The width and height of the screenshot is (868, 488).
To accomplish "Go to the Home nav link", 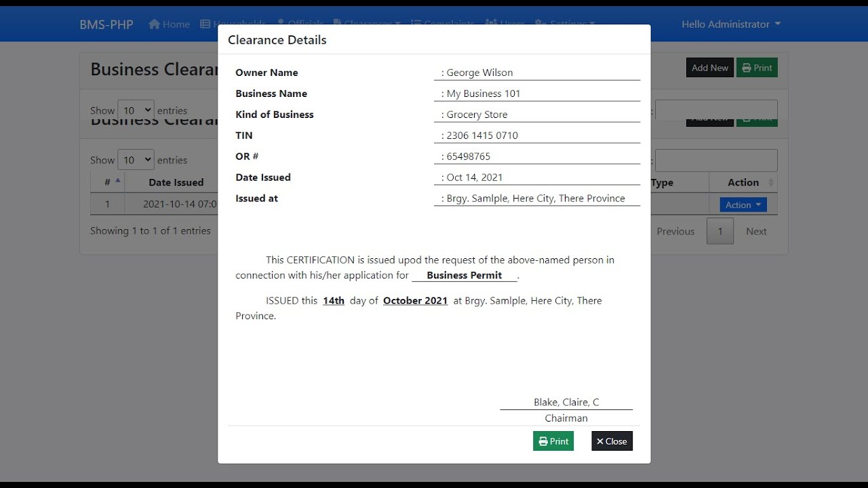I will point(170,24).
